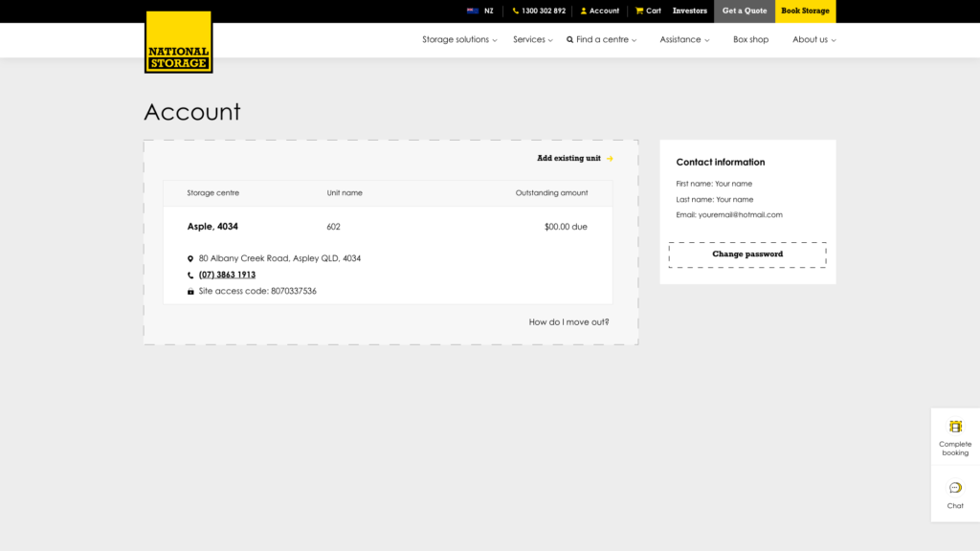Click the magnifier icon in Find a centre
The width and height of the screenshot is (980, 551).
point(569,40)
